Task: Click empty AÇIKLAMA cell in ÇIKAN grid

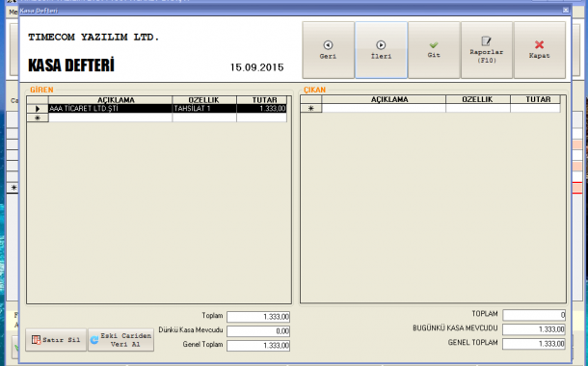Action: click(x=384, y=108)
